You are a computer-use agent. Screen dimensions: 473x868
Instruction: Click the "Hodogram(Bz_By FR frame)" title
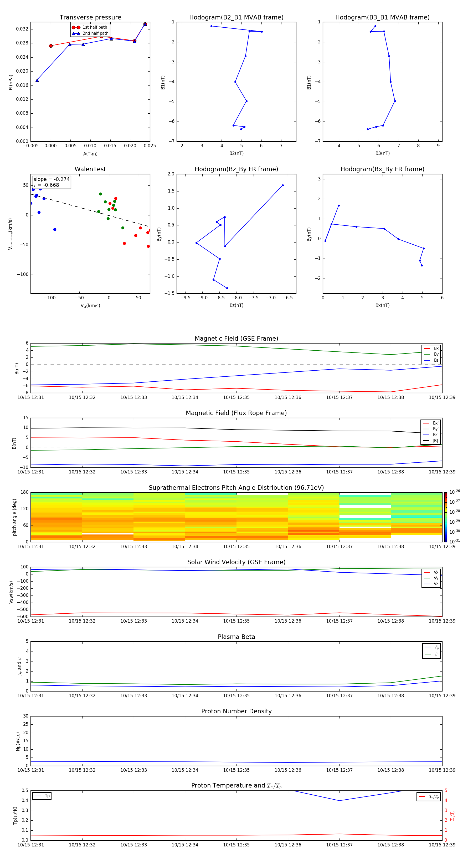[236, 169]
